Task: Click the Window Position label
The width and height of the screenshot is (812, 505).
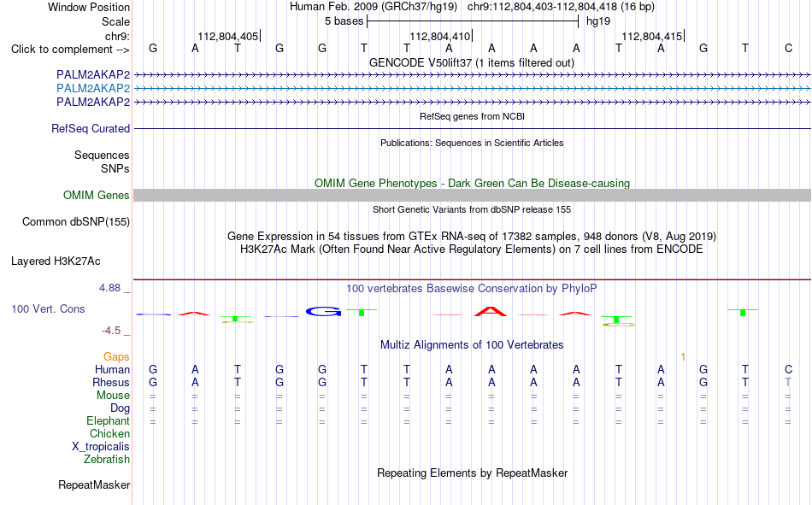Action: pyautogui.click(x=89, y=7)
